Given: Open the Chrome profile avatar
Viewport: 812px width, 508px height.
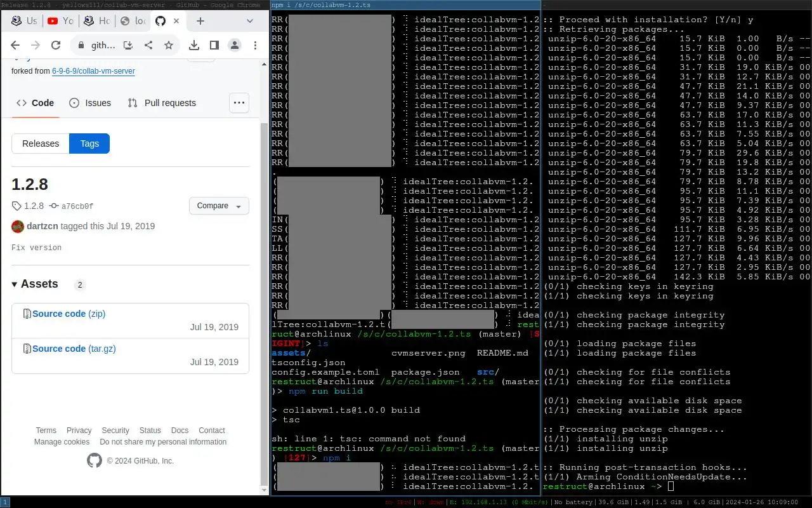Looking at the screenshot, I should [x=235, y=45].
